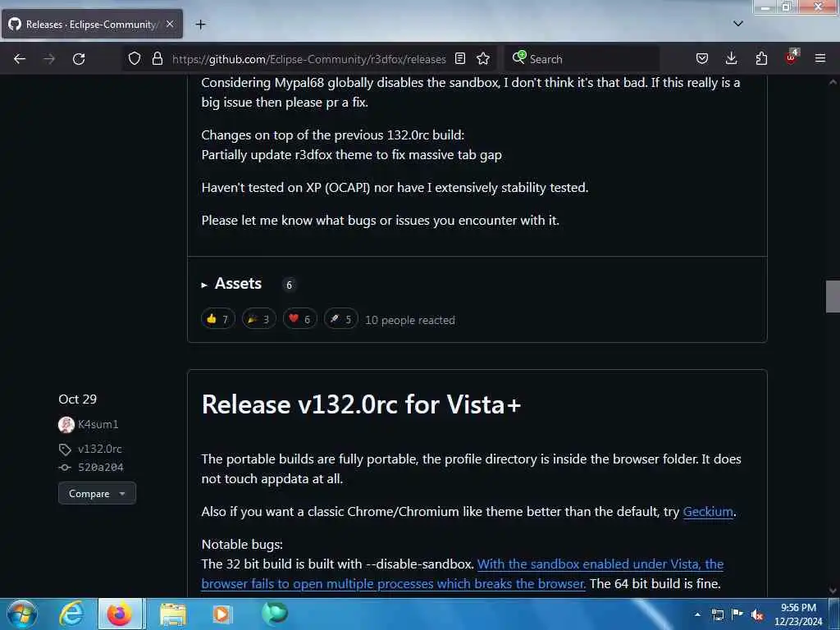Open the extensions puzzle icon
The image size is (840, 630).
pyautogui.click(x=761, y=59)
